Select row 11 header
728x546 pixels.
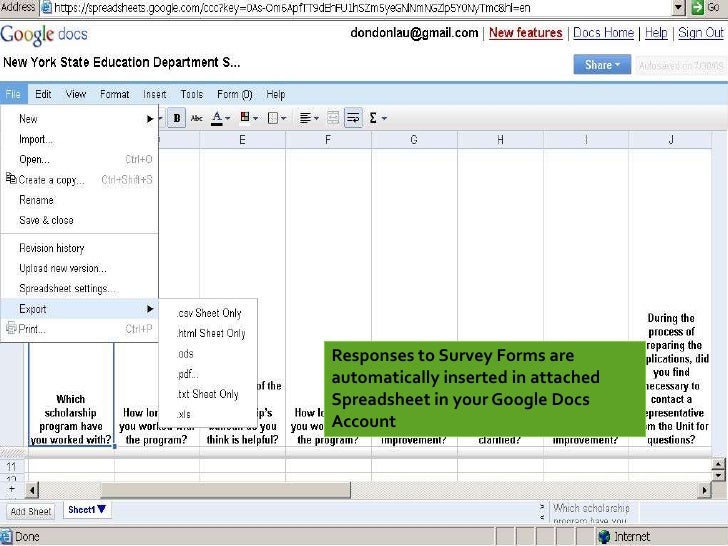(12, 466)
